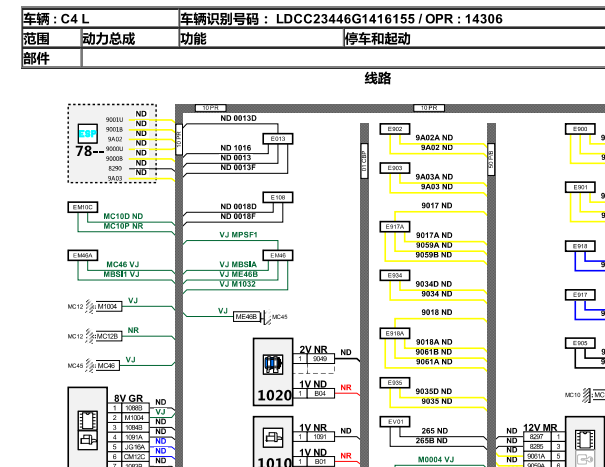Select splice box E903
Screen dimensions: 605x467
[395, 168]
